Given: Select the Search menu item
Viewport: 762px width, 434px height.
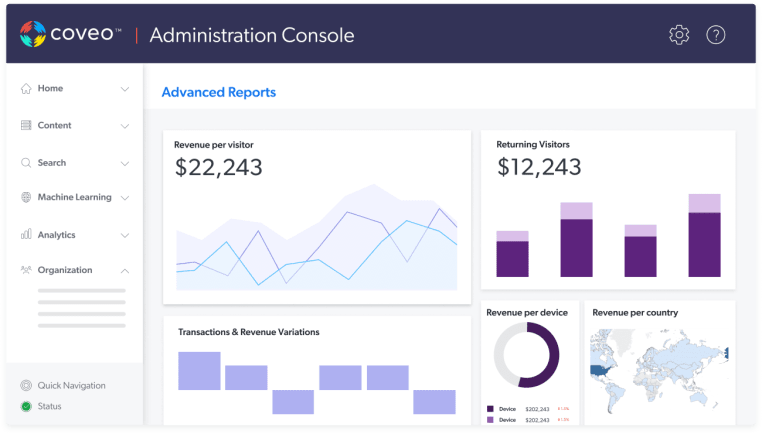Looking at the screenshot, I should [52, 163].
